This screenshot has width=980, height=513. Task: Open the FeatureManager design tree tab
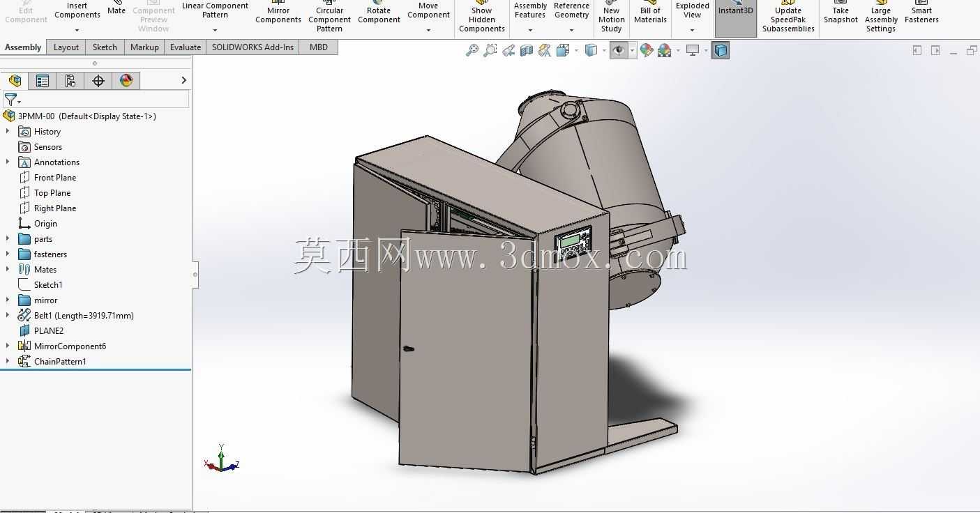coord(15,81)
